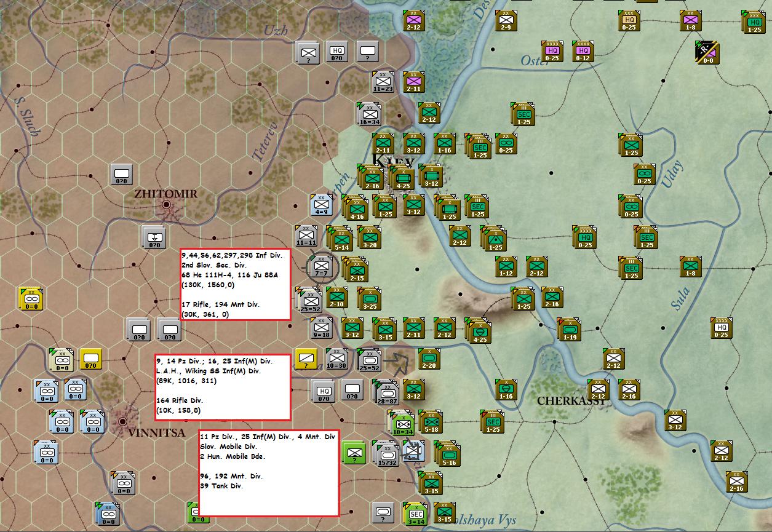Select the green 1-19 brigade counter
The image size is (772, 532).
point(568,328)
